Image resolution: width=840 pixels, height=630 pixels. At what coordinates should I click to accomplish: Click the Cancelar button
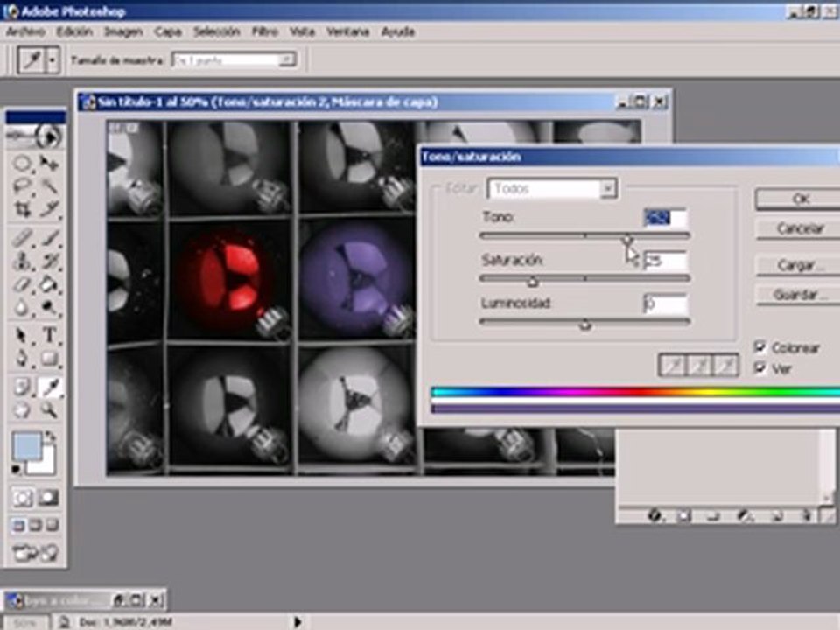800,228
